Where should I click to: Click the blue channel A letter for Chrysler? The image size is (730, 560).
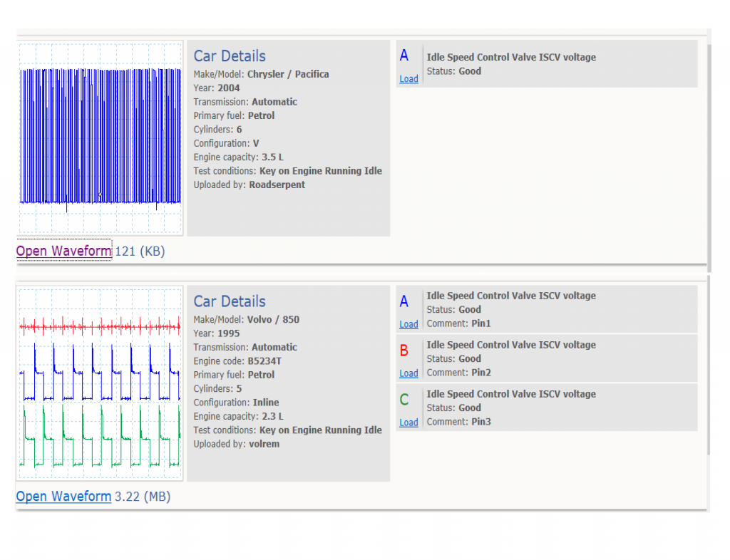pos(404,56)
